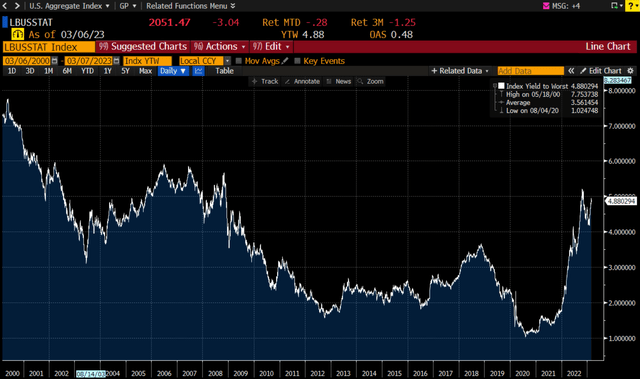Open the Actions dropdown
640x379 pixels.
coord(220,47)
